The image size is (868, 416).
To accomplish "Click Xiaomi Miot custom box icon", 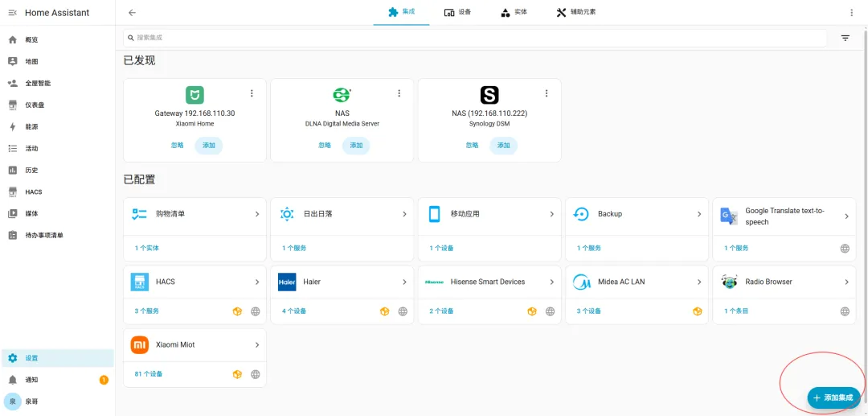I will pyautogui.click(x=237, y=374).
